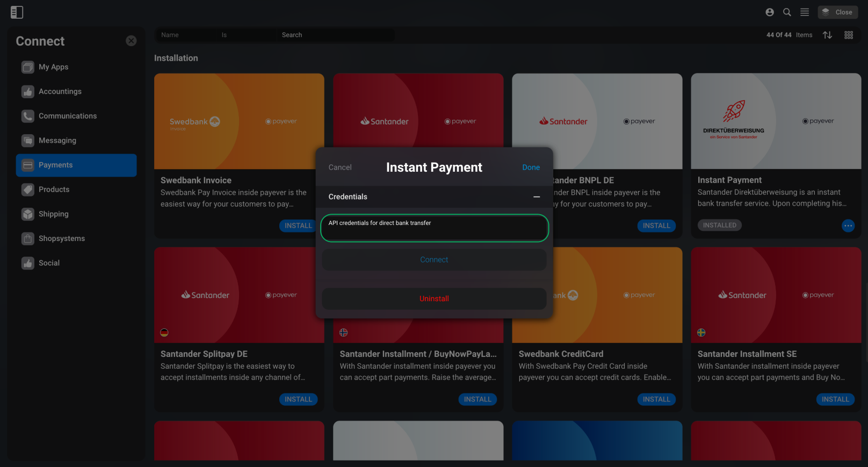Click the sort arrows icon

[x=827, y=35]
